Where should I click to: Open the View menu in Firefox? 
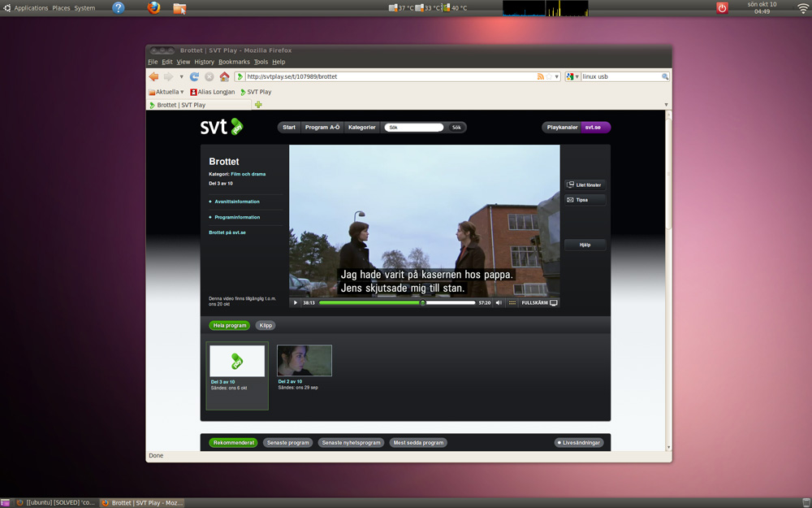(x=184, y=62)
